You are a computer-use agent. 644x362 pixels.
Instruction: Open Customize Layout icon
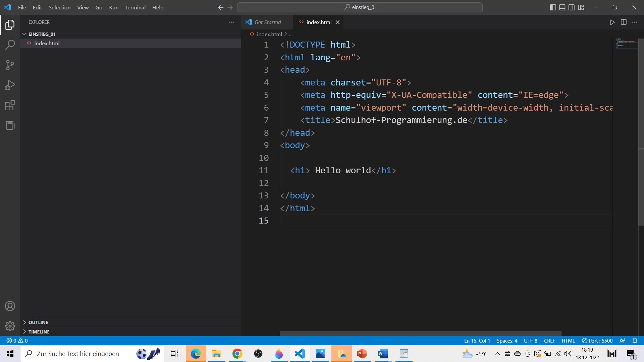pyautogui.click(x=581, y=7)
